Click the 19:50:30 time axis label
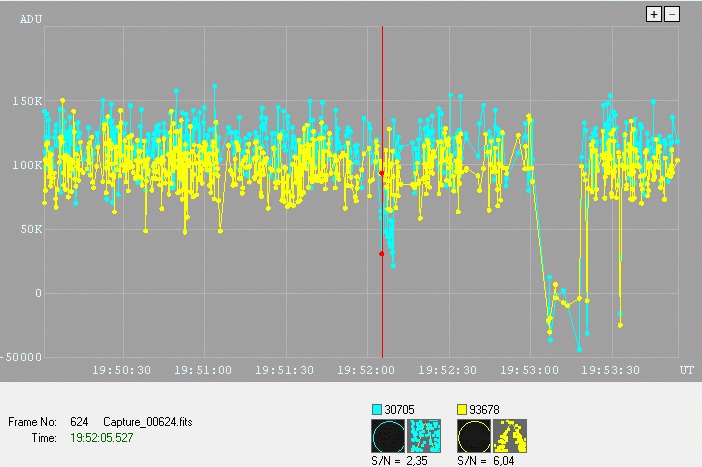Image resolution: width=702 pixels, height=467 pixels. tap(122, 370)
